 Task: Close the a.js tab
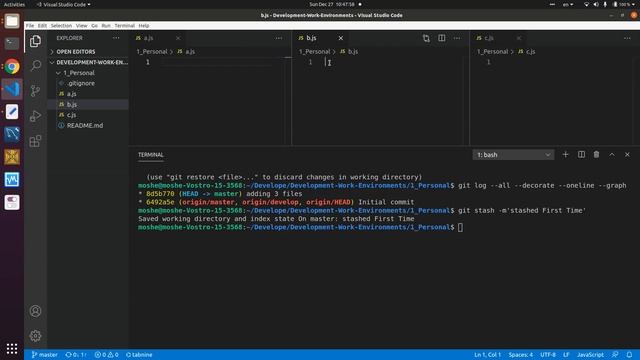click(x=178, y=38)
